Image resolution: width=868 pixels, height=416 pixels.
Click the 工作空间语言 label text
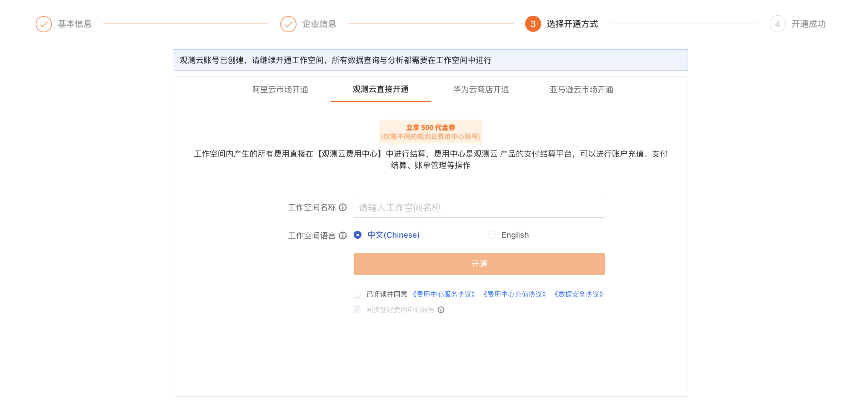(x=312, y=236)
